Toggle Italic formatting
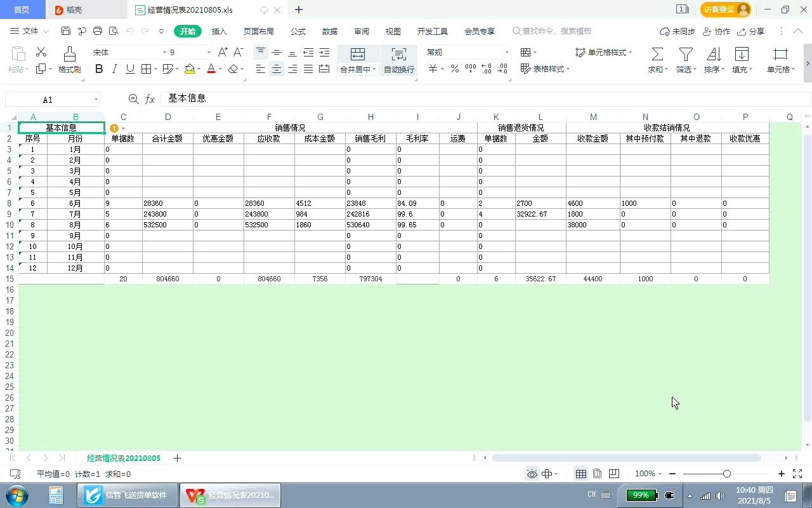The width and height of the screenshot is (812, 508). coord(115,69)
